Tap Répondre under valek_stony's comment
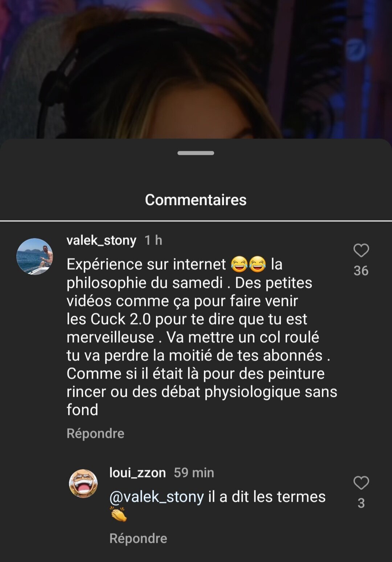 (x=95, y=433)
